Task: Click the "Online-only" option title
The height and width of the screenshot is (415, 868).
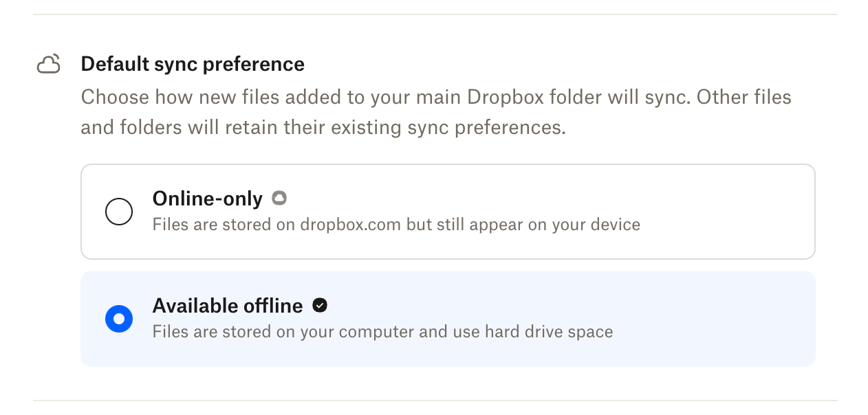Action: pyautogui.click(x=207, y=199)
